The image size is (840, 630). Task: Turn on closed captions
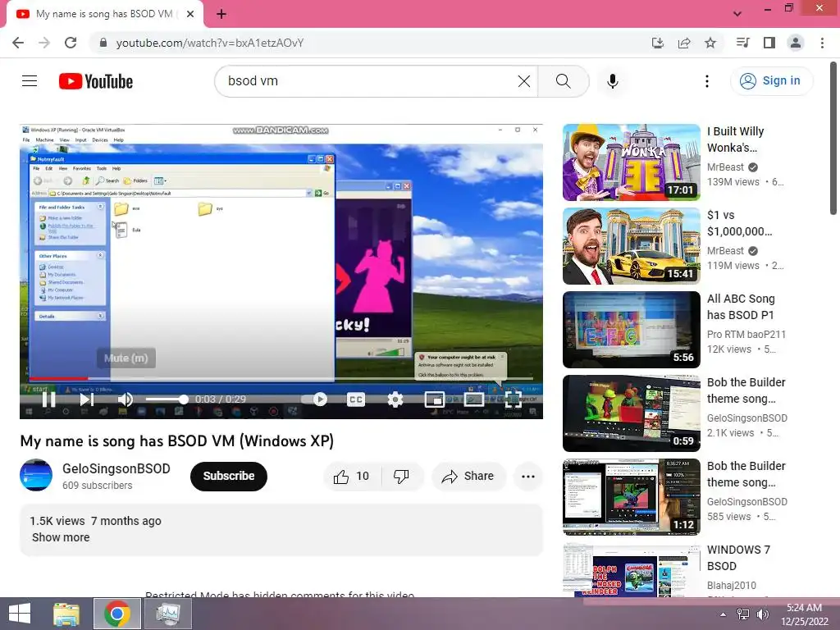[x=356, y=399]
